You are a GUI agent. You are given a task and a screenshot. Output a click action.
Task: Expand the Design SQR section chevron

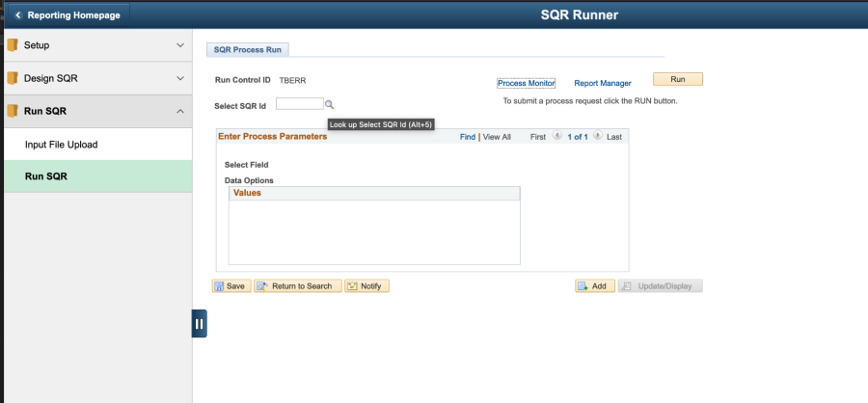pos(180,79)
